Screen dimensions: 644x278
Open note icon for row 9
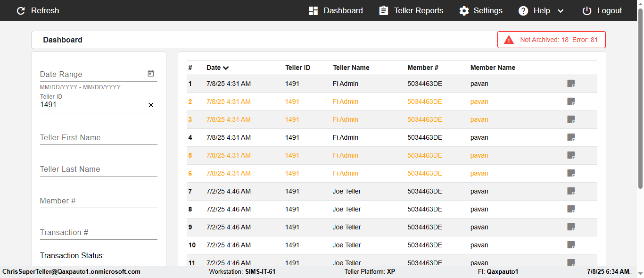(x=571, y=227)
